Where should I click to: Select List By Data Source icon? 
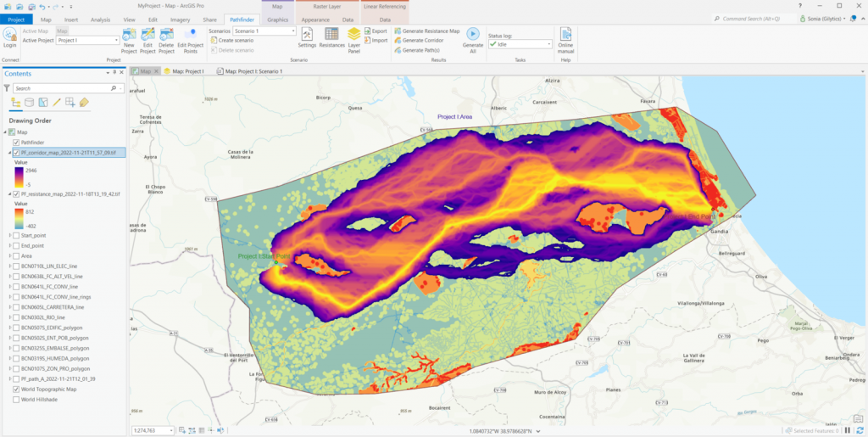tap(29, 102)
